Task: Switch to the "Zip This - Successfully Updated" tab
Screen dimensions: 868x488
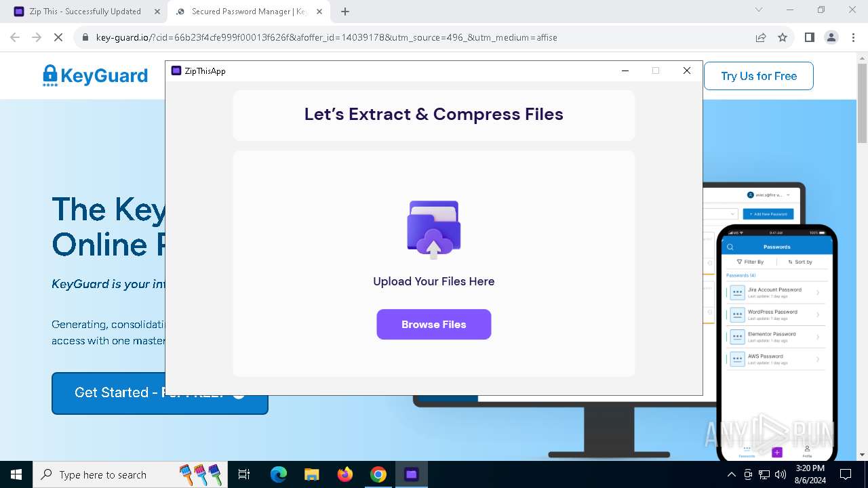Action: click(84, 12)
